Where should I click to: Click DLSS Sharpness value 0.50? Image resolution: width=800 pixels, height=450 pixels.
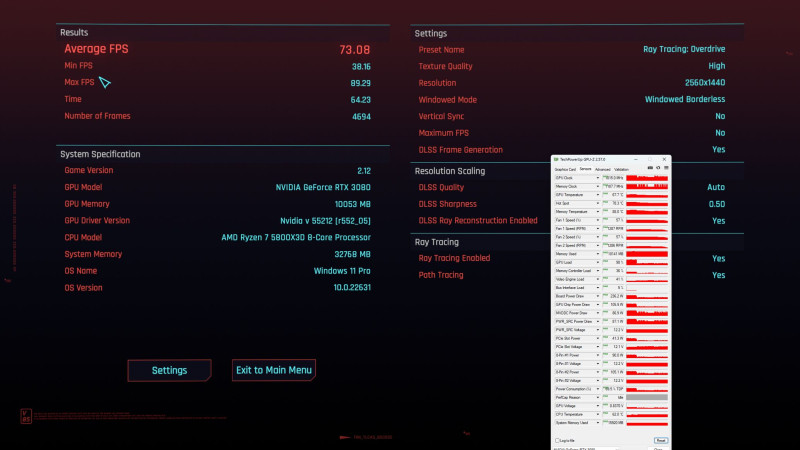click(717, 204)
